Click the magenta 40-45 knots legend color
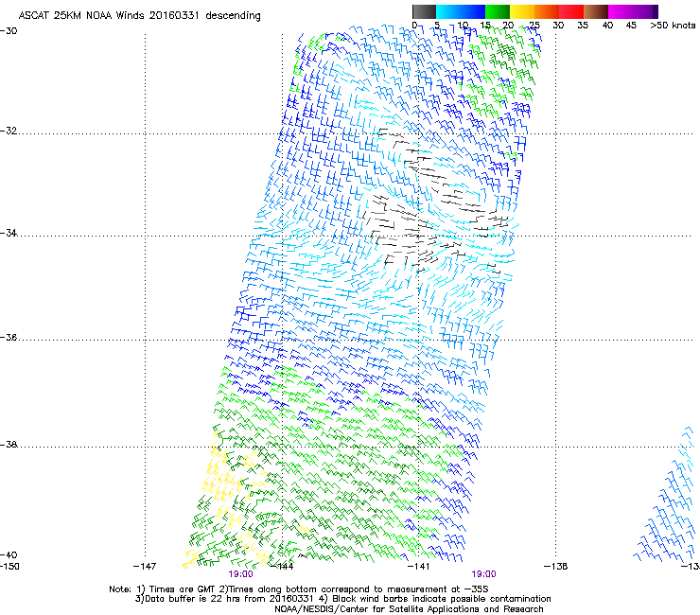Screen dimensions: 700x615 (x=621, y=11)
